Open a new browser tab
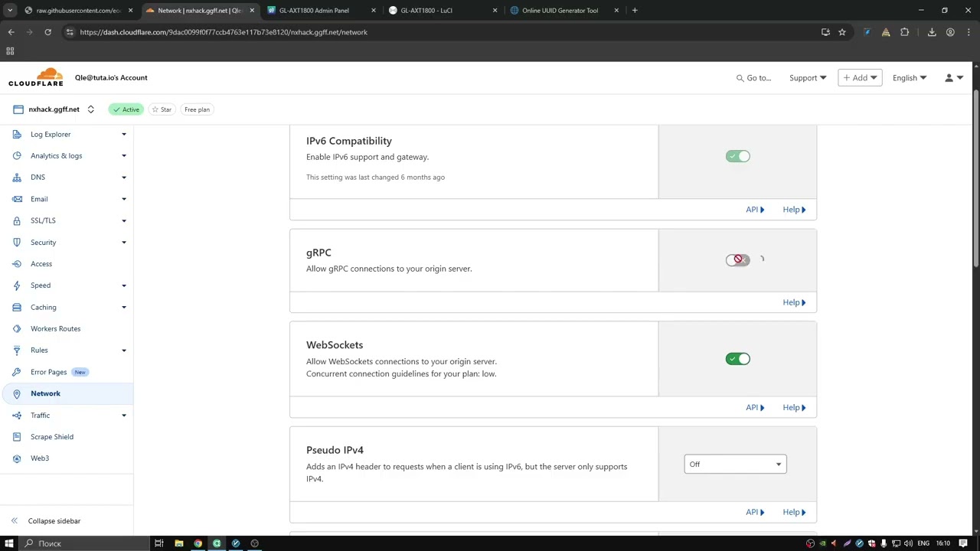 coord(635,11)
